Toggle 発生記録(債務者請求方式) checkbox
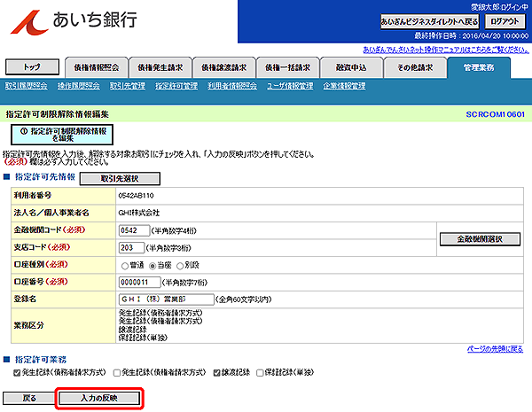Image resolution: width=532 pixels, height=412 pixels. coord(17,373)
